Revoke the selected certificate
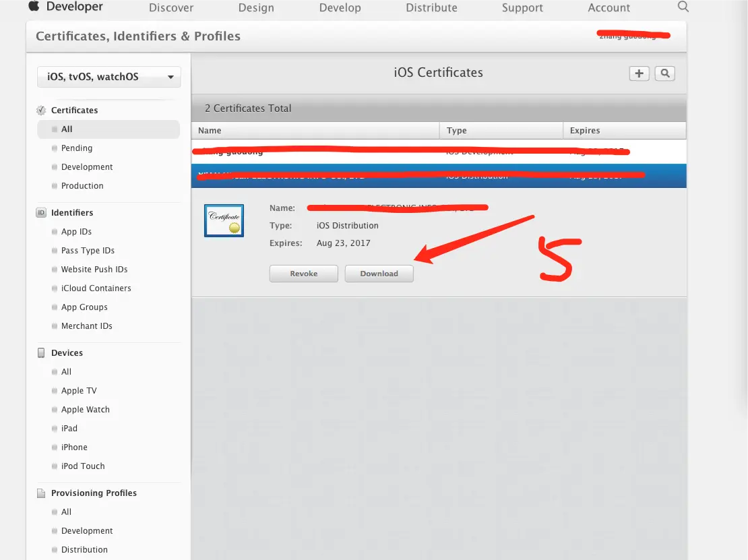 click(303, 274)
